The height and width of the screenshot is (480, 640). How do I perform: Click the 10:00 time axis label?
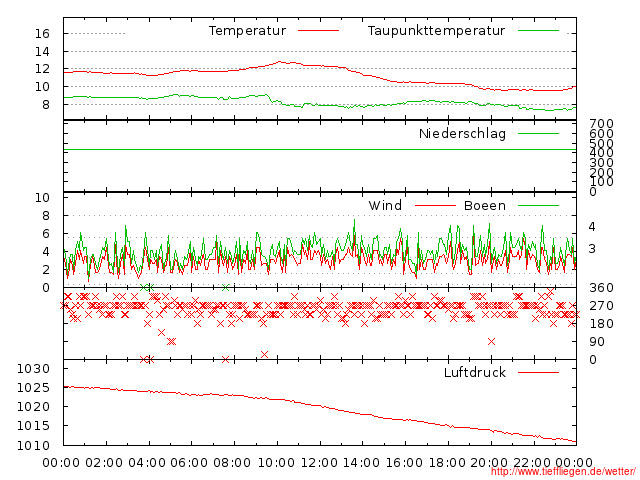[277, 463]
